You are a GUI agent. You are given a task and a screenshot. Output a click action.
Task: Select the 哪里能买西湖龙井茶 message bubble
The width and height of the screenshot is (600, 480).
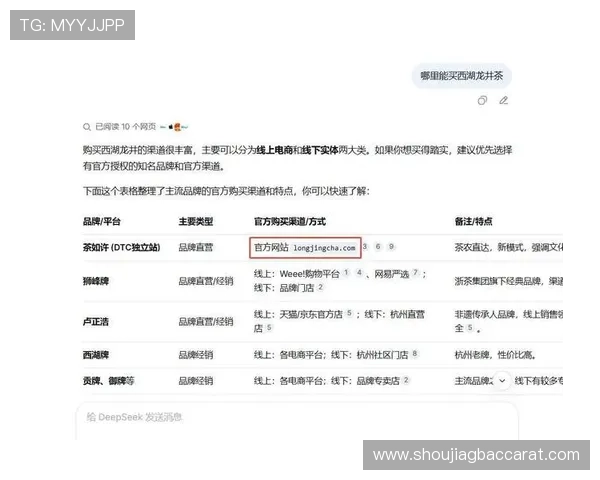tap(461, 76)
